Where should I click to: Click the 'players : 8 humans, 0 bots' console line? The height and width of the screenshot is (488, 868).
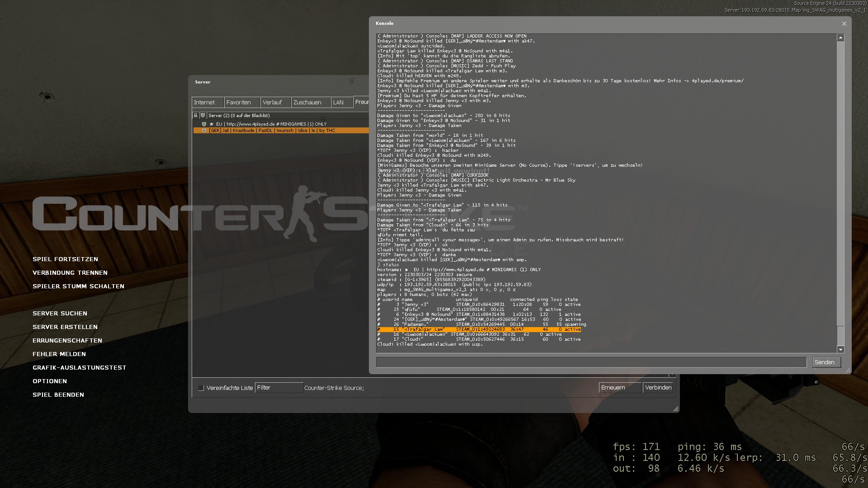[425, 295]
